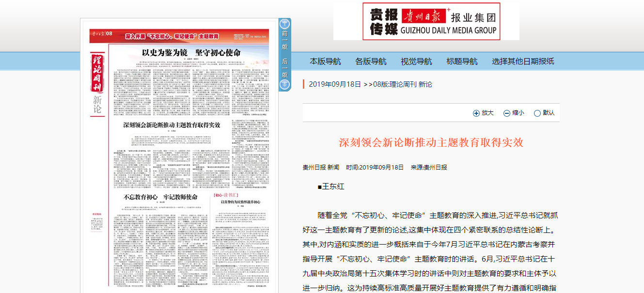644x293 pixels.
Task: Open the 本版导航 menu
Action: coord(325,62)
